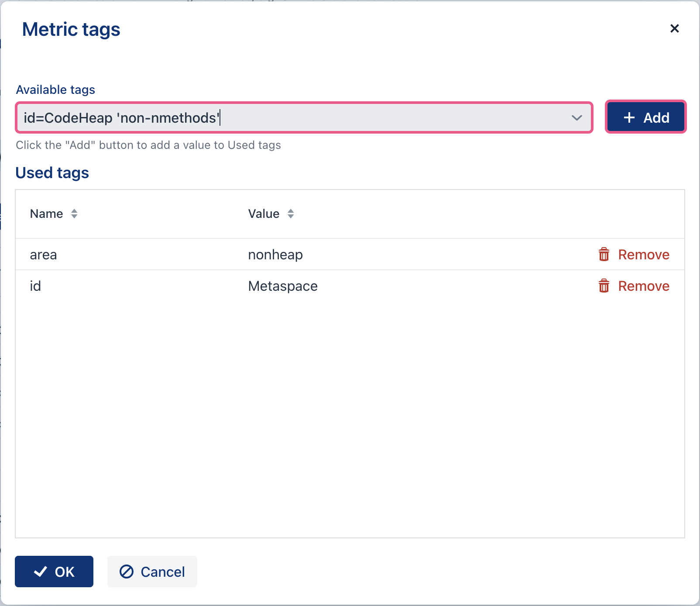Confirm tag changes with OK
The height and width of the screenshot is (606, 700).
point(54,571)
